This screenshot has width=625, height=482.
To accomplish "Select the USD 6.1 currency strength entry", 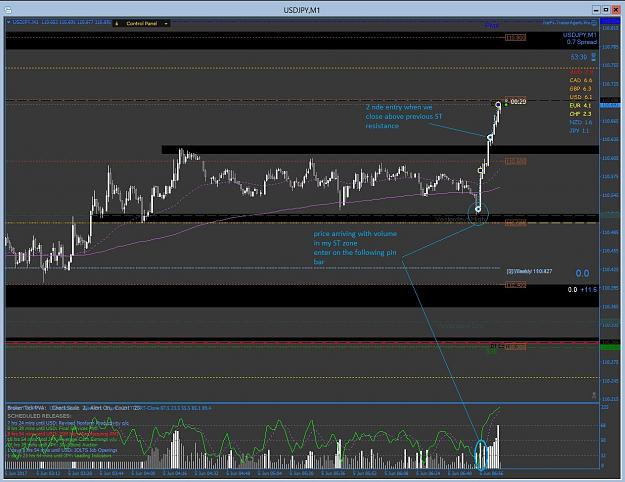I will (581, 97).
